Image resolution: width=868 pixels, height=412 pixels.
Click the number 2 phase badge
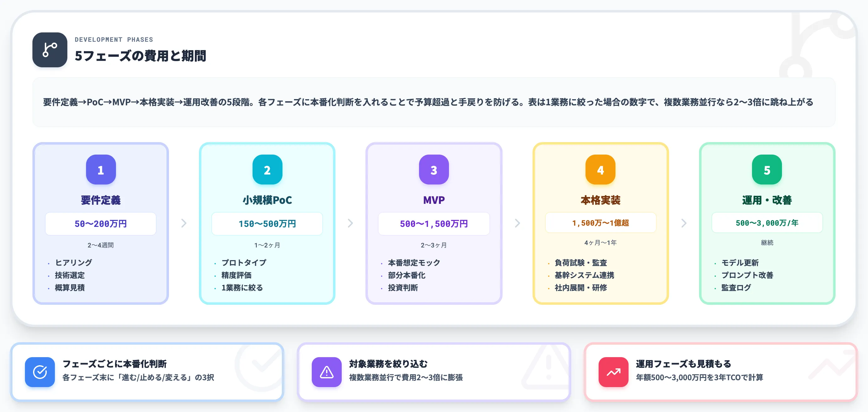tap(267, 170)
